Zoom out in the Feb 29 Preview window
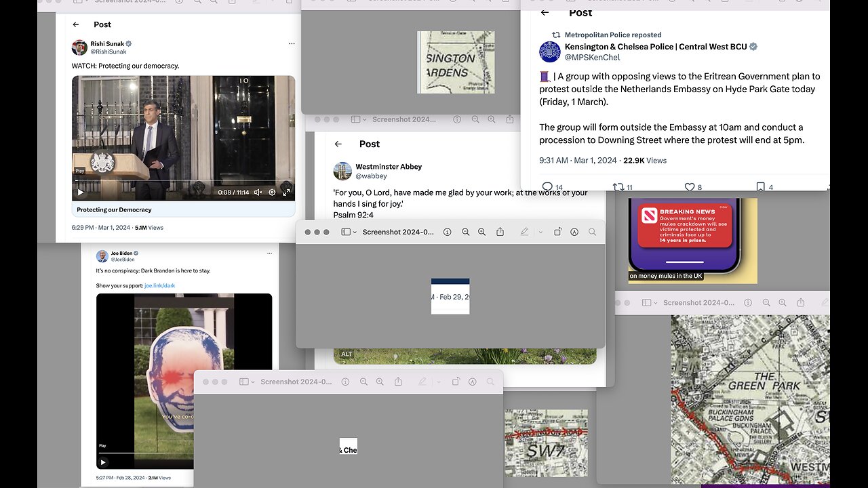The height and width of the screenshot is (488, 868). coord(466,232)
